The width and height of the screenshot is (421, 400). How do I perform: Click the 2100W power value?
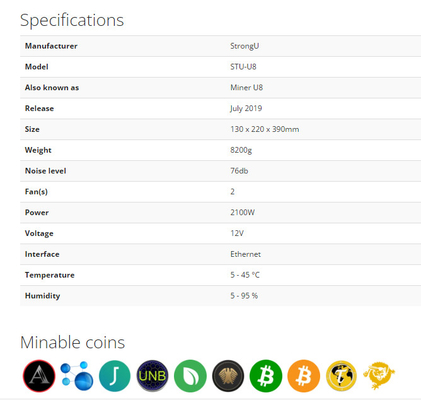pos(242,213)
